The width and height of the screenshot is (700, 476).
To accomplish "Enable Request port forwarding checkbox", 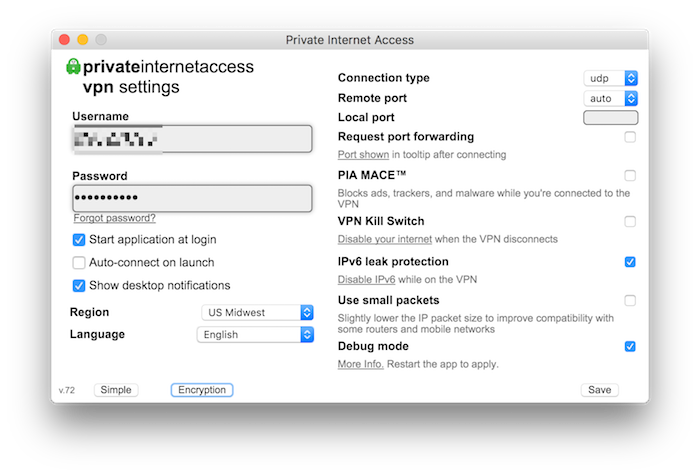I will click(630, 137).
